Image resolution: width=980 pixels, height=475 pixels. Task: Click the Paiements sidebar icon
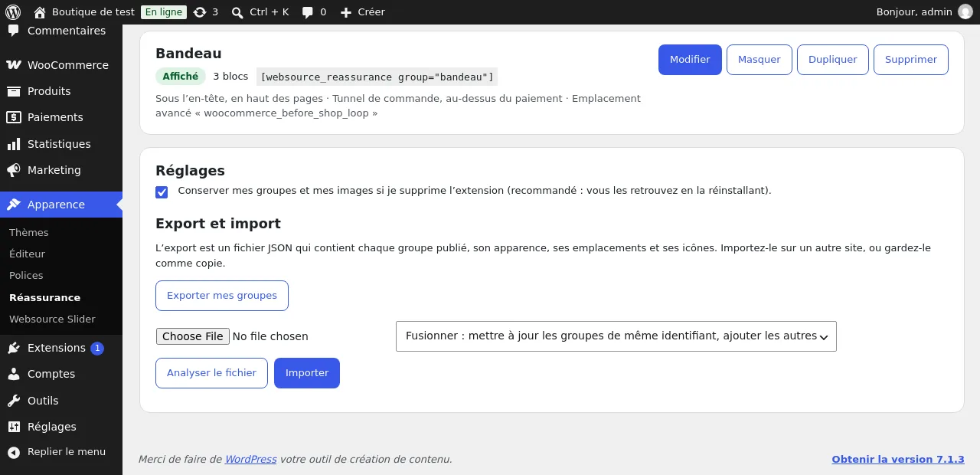click(x=14, y=117)
